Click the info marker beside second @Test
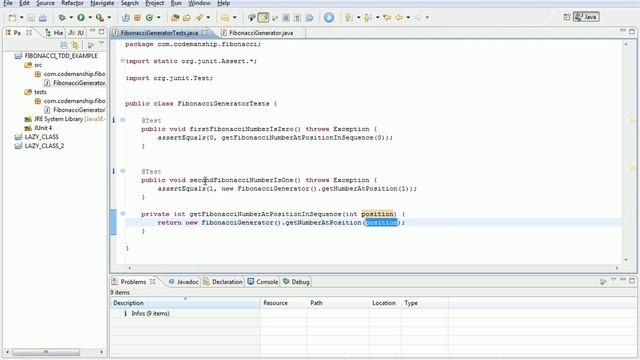 coord(113,171)
